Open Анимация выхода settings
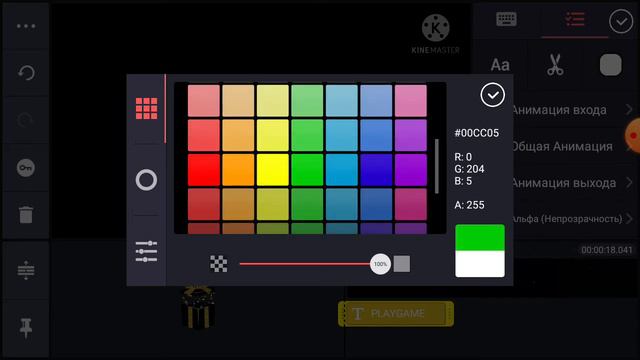 (573, 183)
